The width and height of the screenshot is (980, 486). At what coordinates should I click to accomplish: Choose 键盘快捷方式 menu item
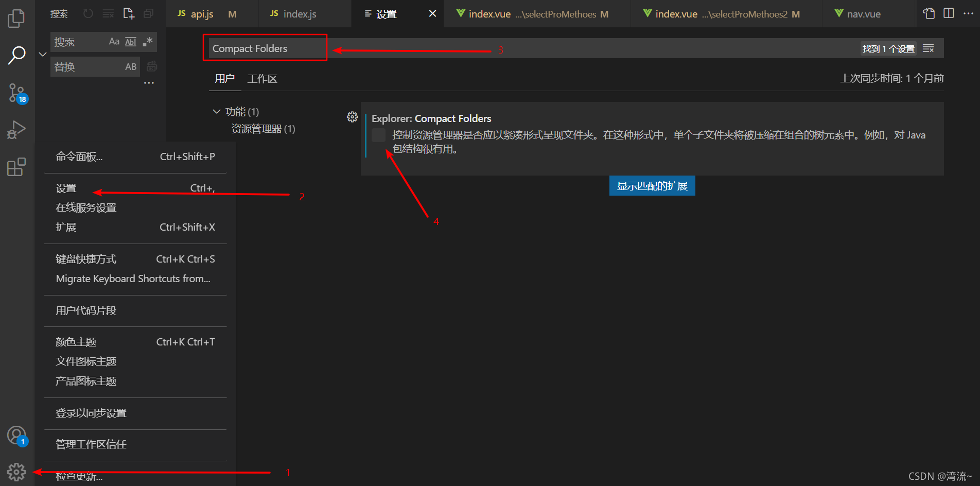pos(135,259)
